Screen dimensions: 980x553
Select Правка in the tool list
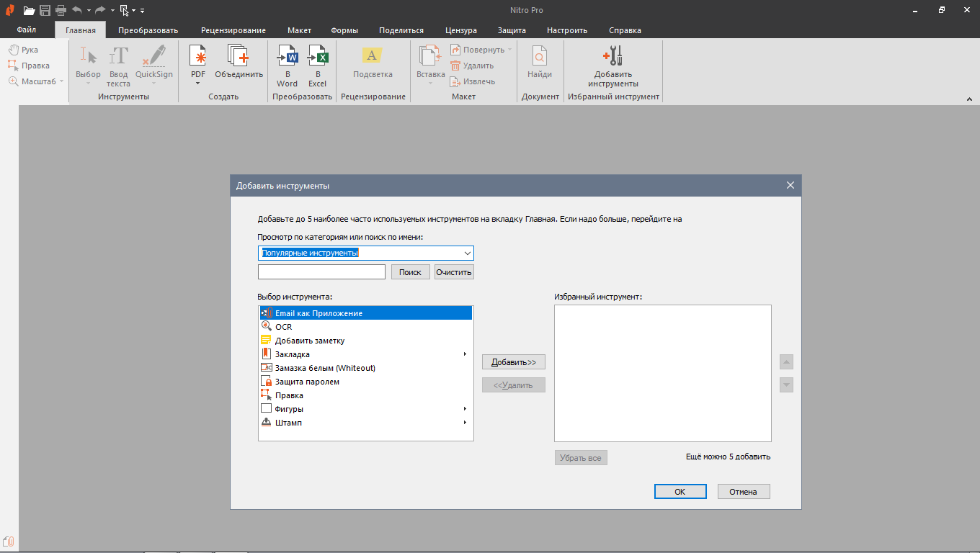point(365,395)
